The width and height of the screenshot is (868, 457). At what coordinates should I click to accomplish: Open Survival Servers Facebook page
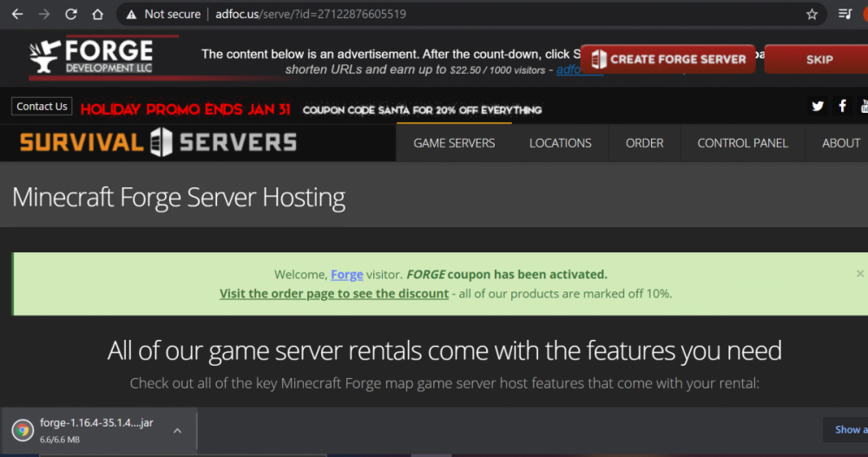[842, 106]
